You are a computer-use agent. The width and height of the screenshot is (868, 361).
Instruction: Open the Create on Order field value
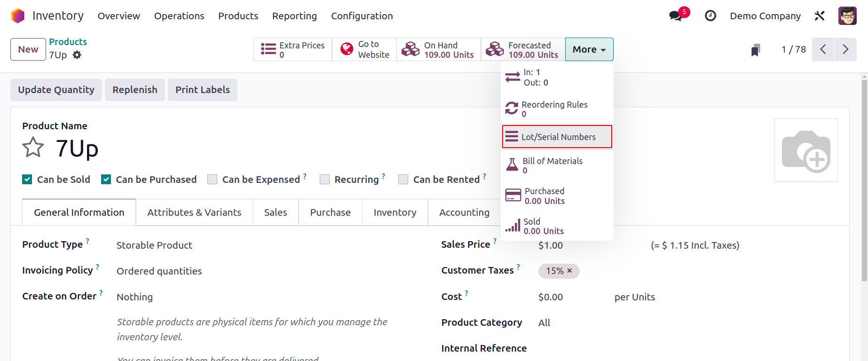134,297
